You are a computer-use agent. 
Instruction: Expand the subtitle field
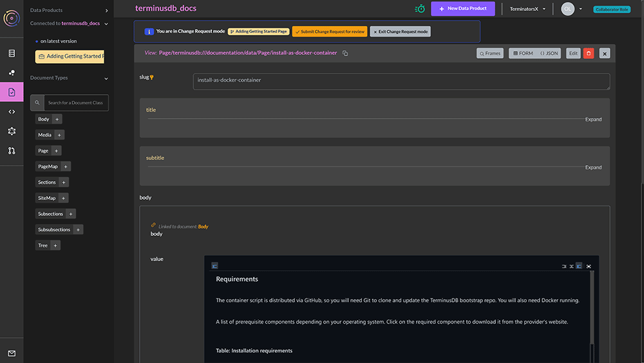593,168
